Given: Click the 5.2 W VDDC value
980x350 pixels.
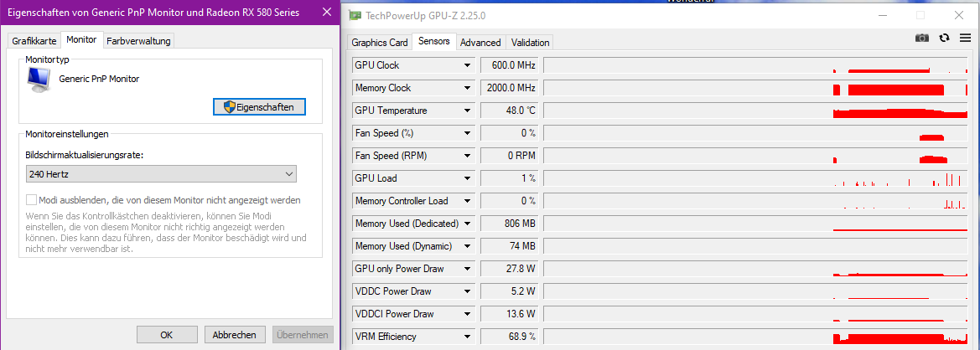Looking at the screenshot, I should [x=510, y=291].
